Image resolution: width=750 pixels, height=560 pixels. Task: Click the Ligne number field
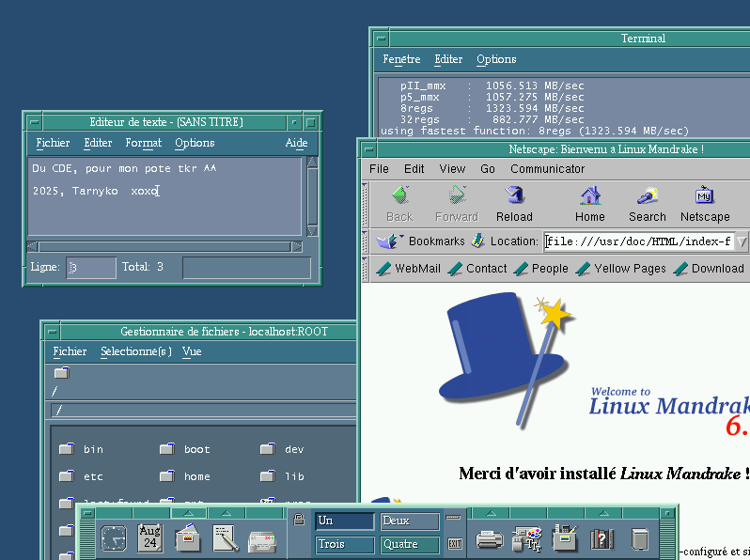tap(91, 268)
